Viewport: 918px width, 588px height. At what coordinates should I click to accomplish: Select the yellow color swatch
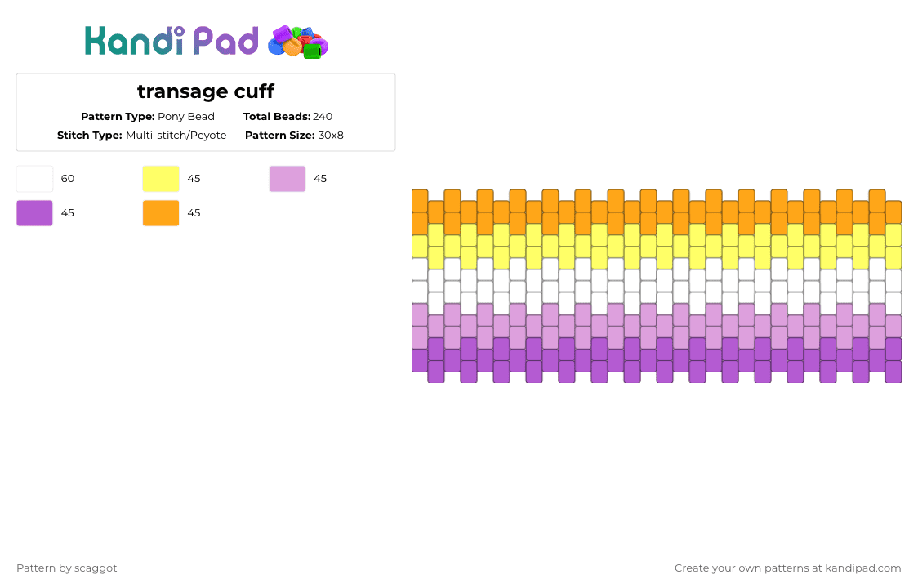point(161,179)
